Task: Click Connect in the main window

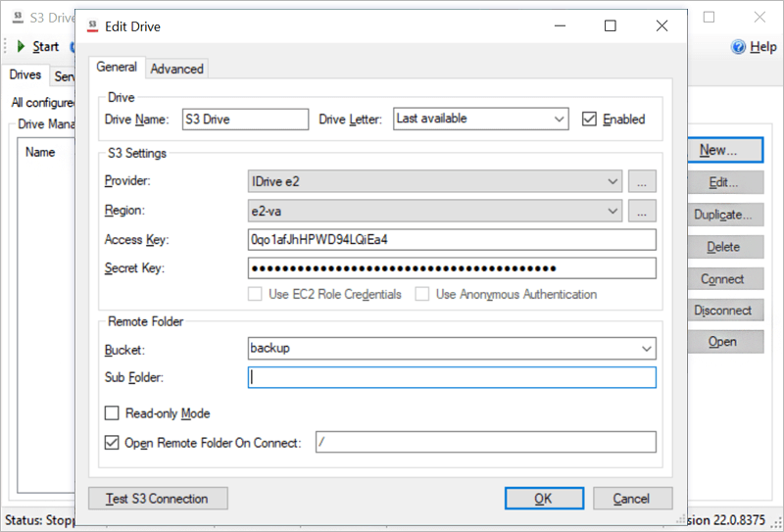Action: coord(725,279)
